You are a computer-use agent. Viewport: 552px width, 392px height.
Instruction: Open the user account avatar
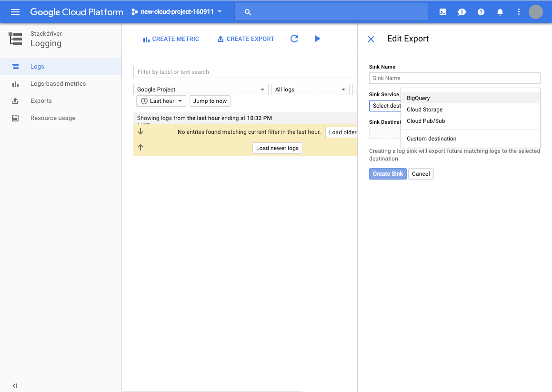point(536,12)
